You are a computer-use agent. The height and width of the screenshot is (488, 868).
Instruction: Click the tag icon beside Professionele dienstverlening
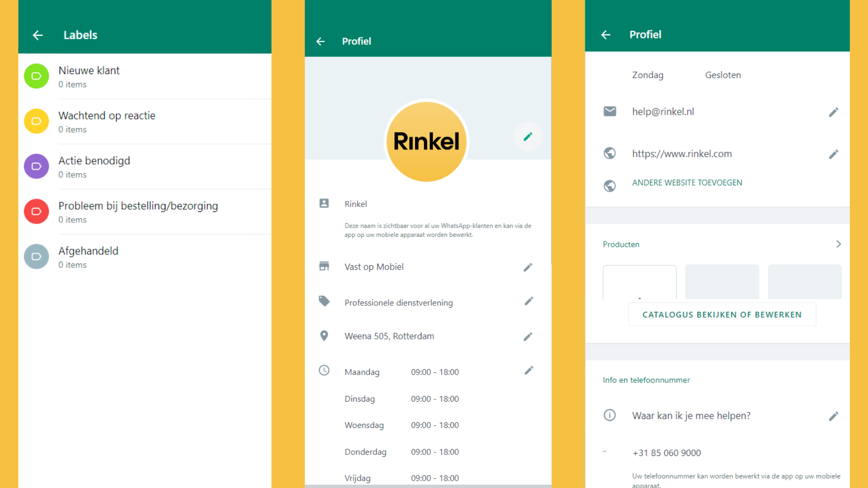click(324, 301)
